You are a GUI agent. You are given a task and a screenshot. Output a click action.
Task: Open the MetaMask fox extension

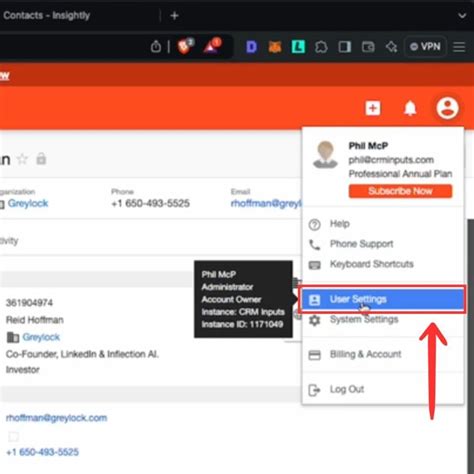pyautogui.click(x=275, y=47)
